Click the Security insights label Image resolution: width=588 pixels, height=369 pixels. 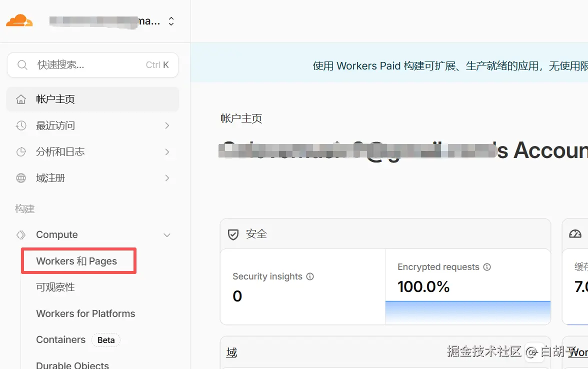pos(267,276)
